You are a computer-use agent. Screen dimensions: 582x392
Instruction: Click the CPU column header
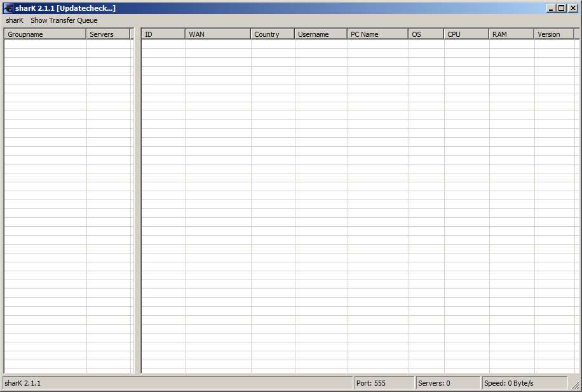pyautogui.click(x=466, y=34)
